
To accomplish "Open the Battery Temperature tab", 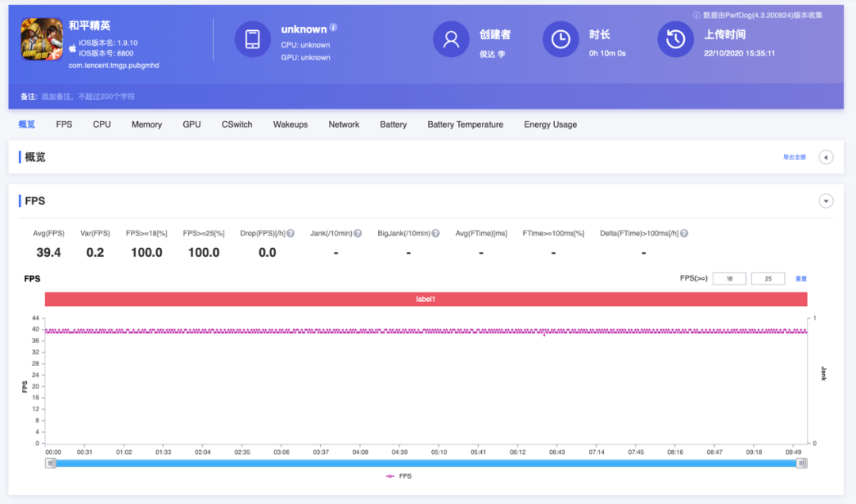I will pos(465,124).
